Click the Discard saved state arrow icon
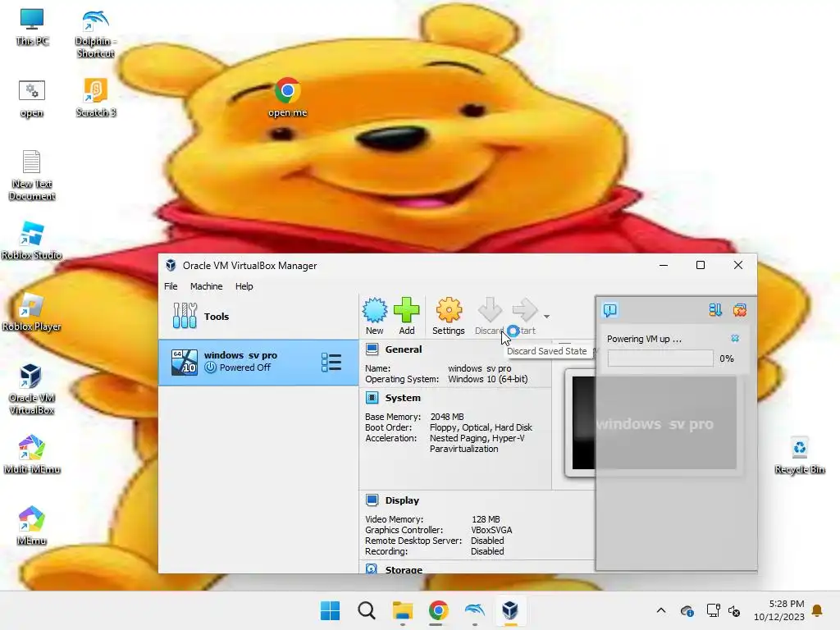840x630 pixels. (x=490, y=310)
